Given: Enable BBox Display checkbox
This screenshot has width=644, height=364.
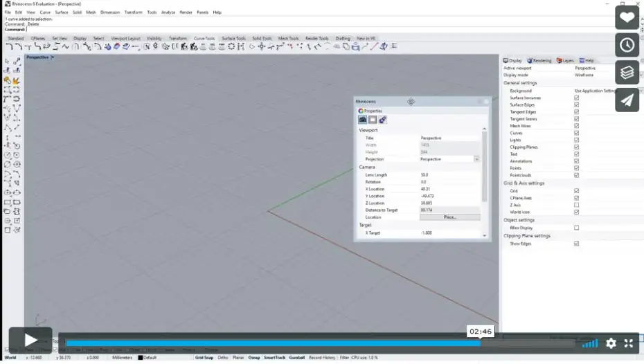Looking at the screenshot, I should [x=577, y=228].
